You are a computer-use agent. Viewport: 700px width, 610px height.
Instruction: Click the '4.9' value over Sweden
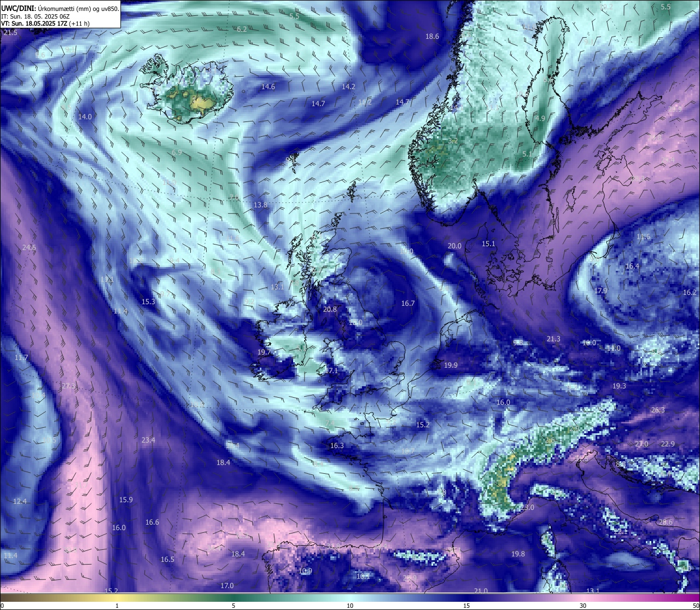pos(540,118)
